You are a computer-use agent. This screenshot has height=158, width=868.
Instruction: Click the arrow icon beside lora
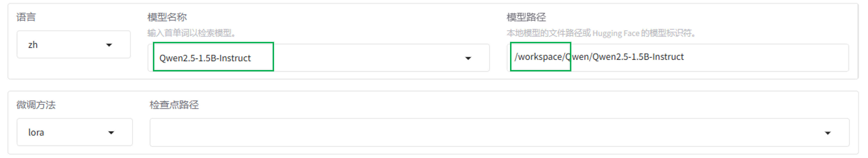tap(111, 133)
